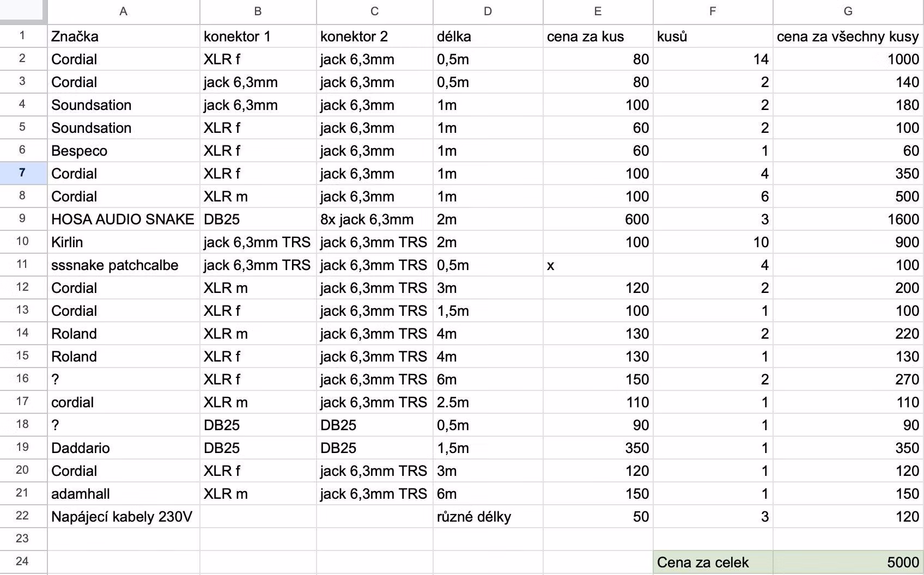Click the 'sssnake patchcalbe' cell
Screen dimensions: 924x575
tap(124, 265)
